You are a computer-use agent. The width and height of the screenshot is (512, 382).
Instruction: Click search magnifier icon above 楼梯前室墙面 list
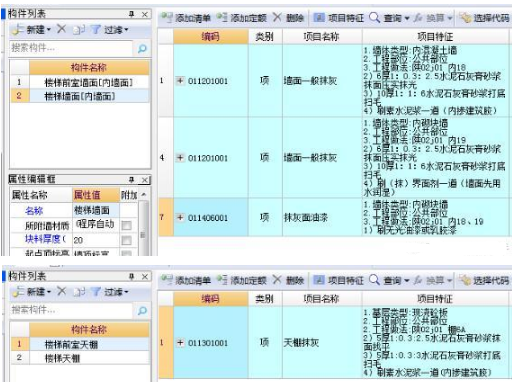pos(142,49)
